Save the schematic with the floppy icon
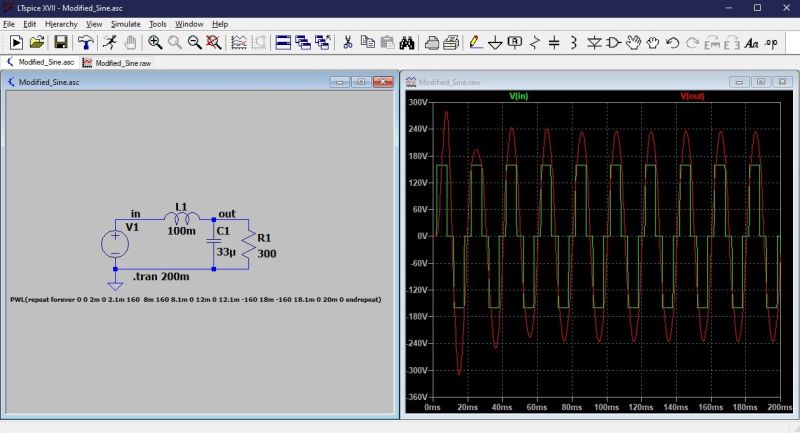 61,43
